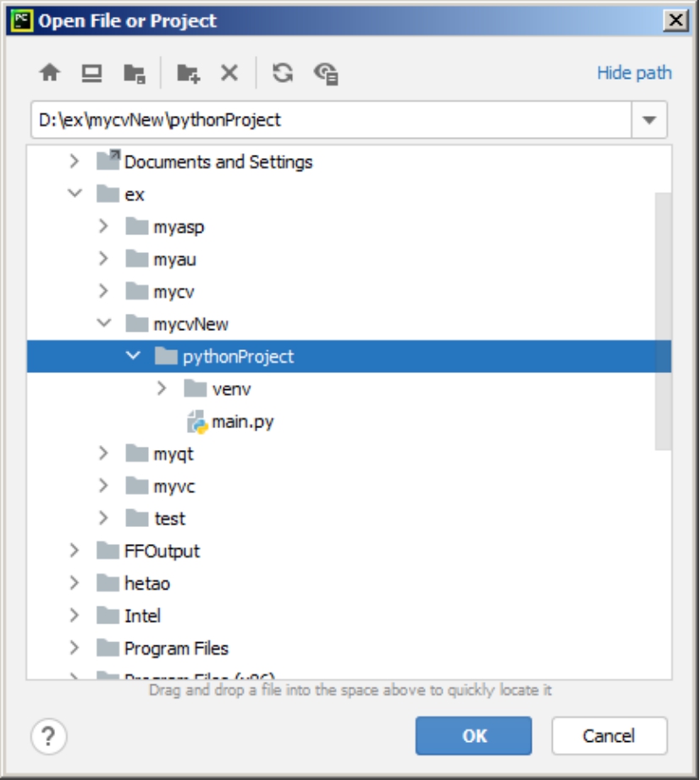Click the Hide path link
Screen dimensions: 700x780
(634, 73)
